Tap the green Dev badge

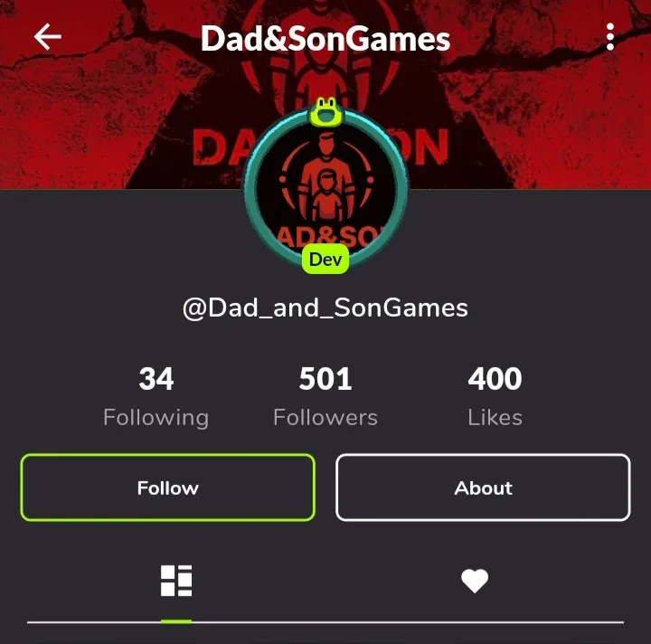(325, 259)
